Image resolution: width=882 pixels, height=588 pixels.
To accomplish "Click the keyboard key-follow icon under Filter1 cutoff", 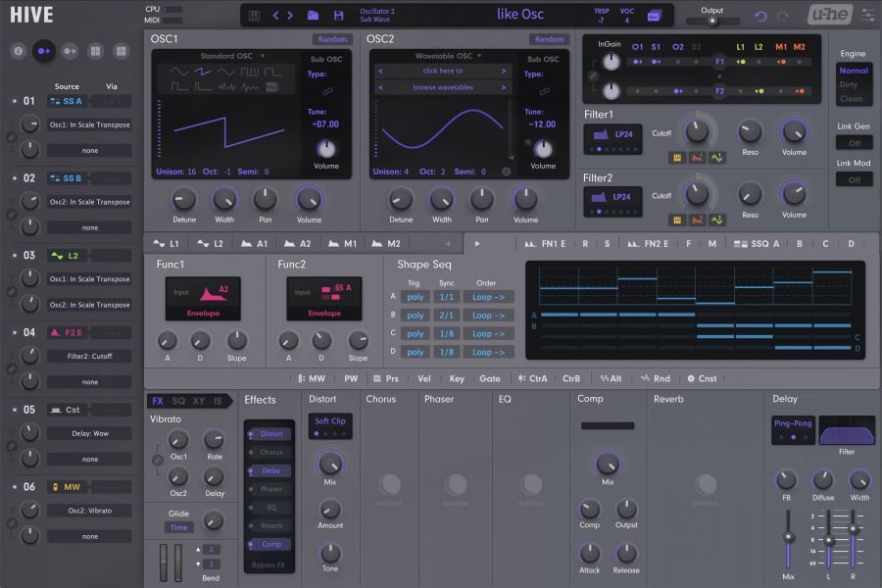I will (677, 157).
